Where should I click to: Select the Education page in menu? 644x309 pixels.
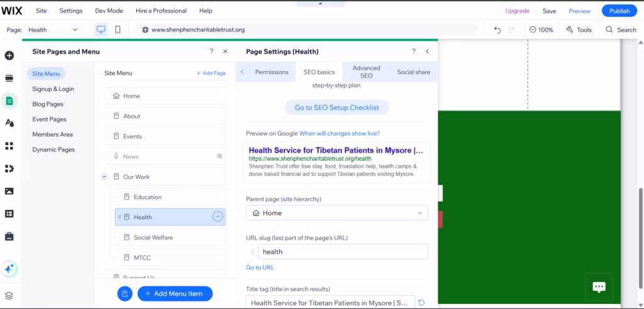(x=170, y=197)
